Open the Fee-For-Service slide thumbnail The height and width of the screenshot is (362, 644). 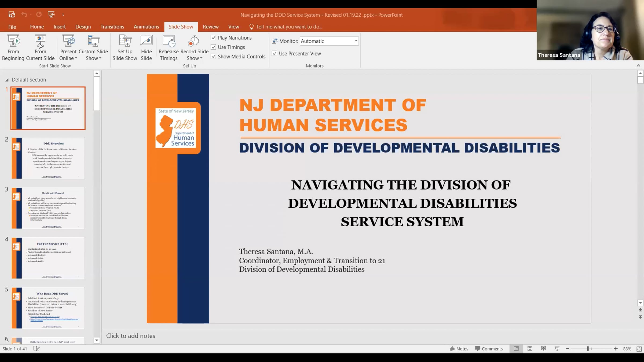48,258
